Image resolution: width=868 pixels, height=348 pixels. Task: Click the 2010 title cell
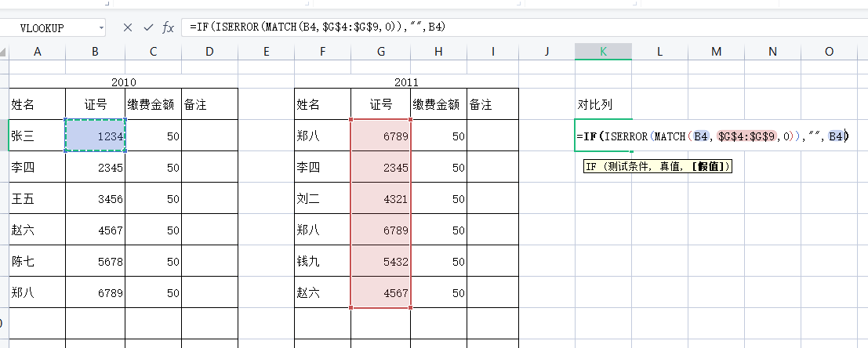(x=123, y=82)
